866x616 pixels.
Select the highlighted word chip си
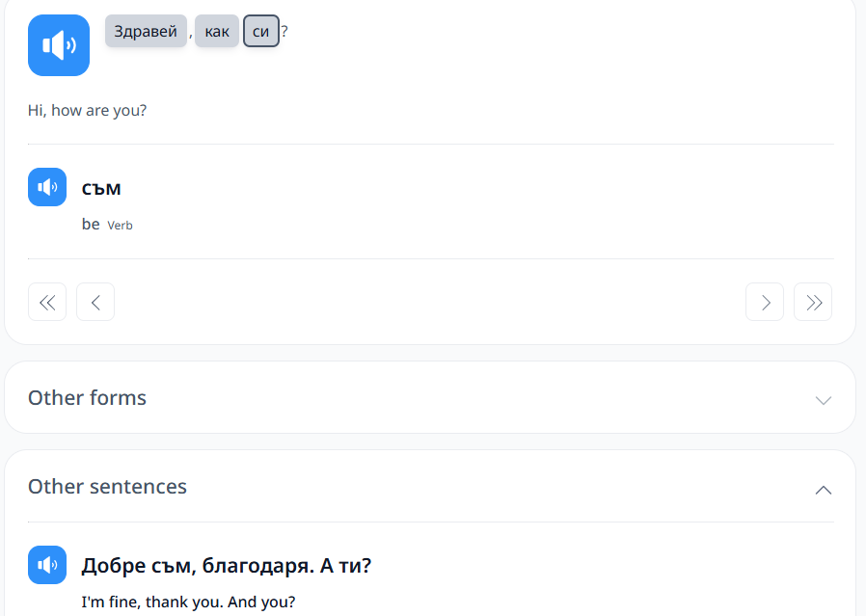click(260, 31)
